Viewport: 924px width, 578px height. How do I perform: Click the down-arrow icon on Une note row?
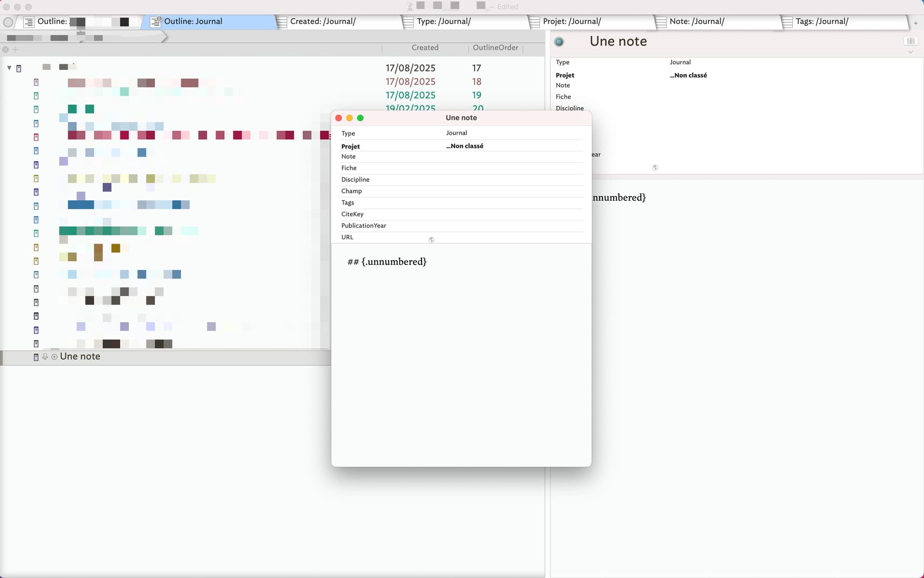45,357
